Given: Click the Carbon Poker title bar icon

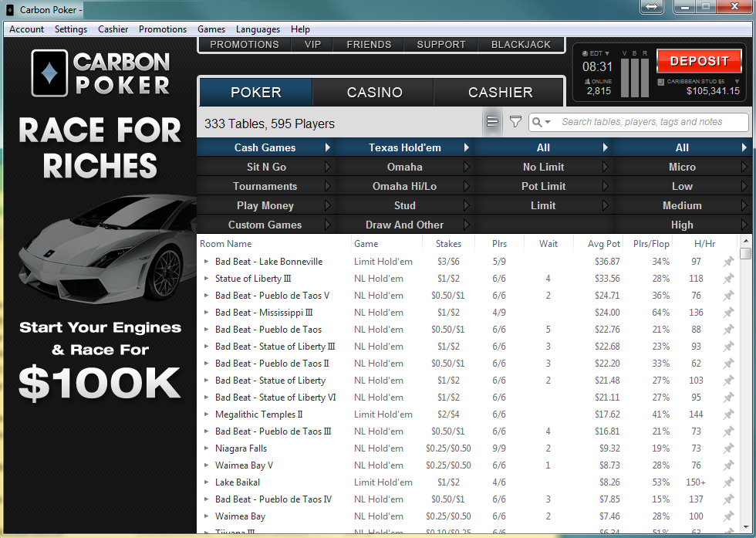Looking at the screenshot, I should (x=9, y=10).
